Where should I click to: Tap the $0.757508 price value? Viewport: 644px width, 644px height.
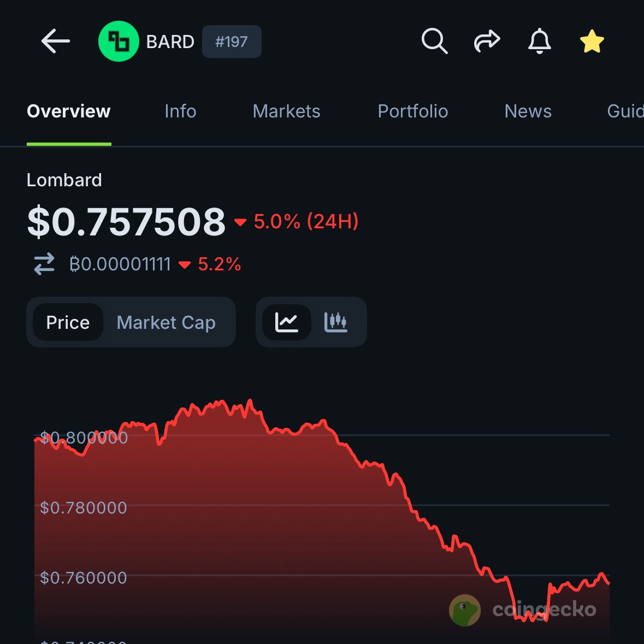click(126, 222)
